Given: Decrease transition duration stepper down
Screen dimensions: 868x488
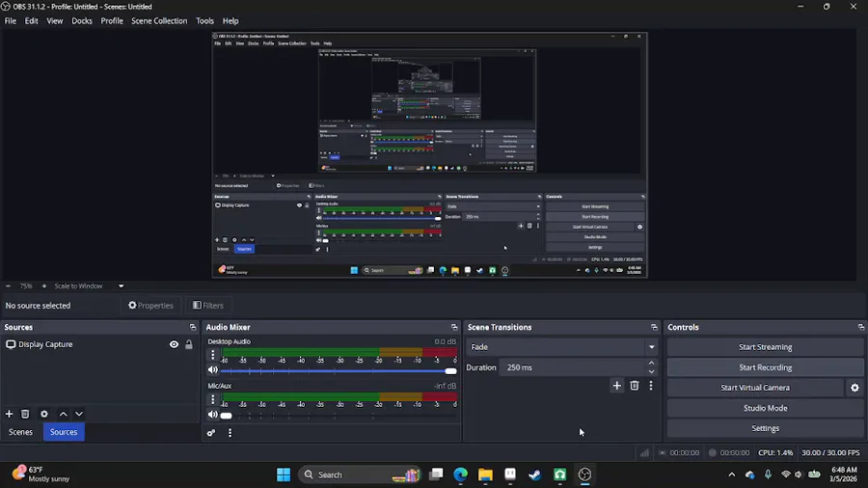Looking at the screenshot, I should point(652,372).
